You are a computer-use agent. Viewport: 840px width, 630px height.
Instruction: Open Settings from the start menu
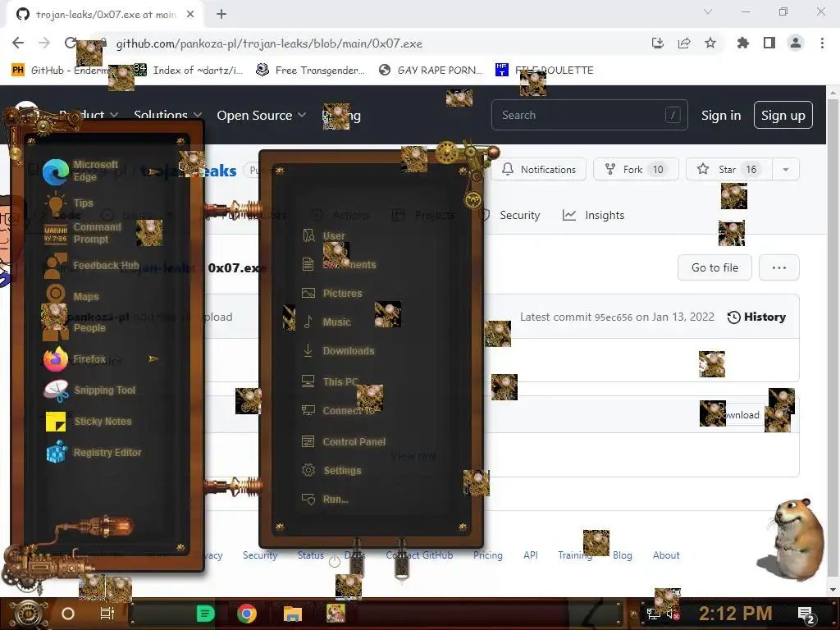(x=331, y=470)
